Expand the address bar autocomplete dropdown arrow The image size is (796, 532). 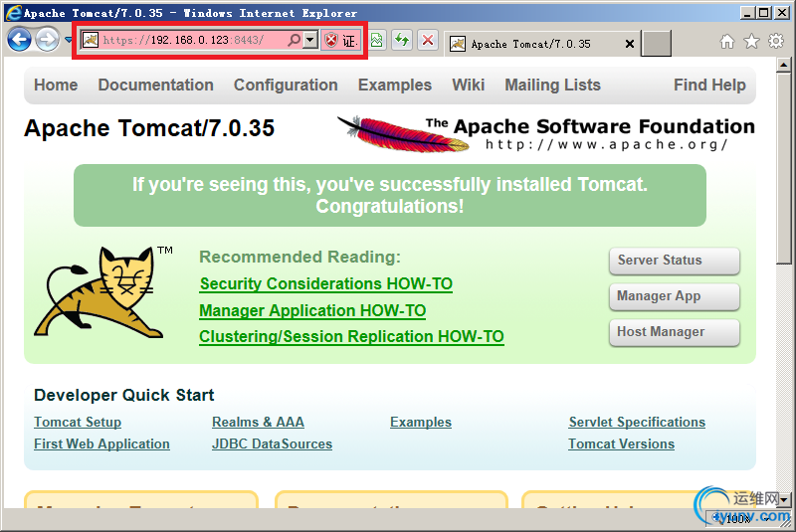coord(310,40)
